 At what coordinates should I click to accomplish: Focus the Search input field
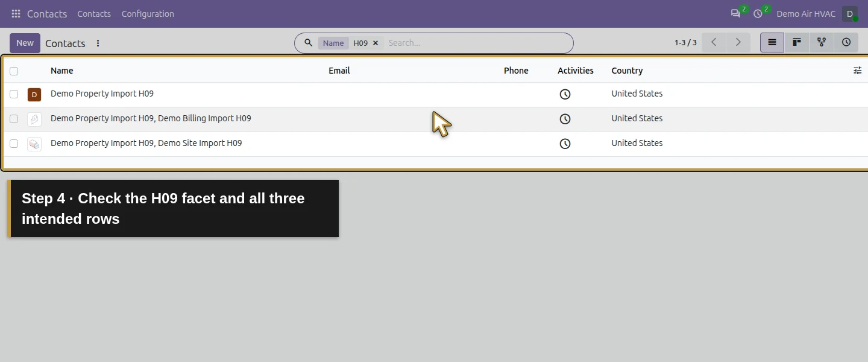pyautogui.click(x=476, y=43)
